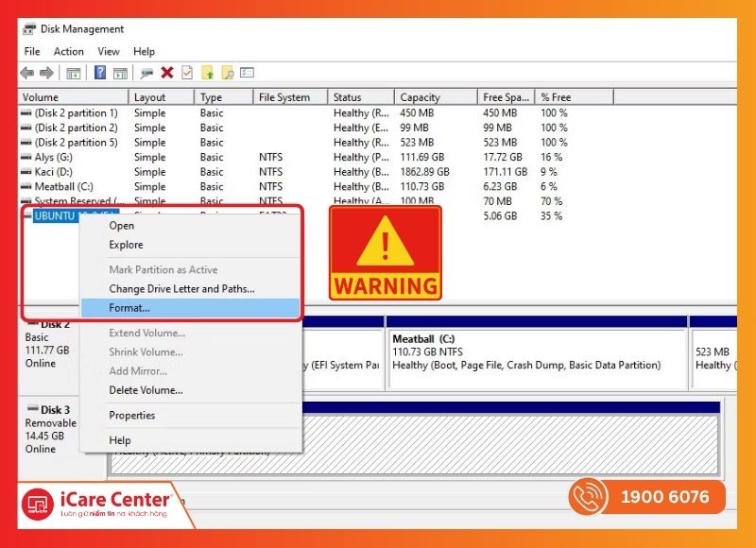This screenshot has height=548, width=756.
Task: Click the Forward arrow toolbar icon
Action: (44, 73)
